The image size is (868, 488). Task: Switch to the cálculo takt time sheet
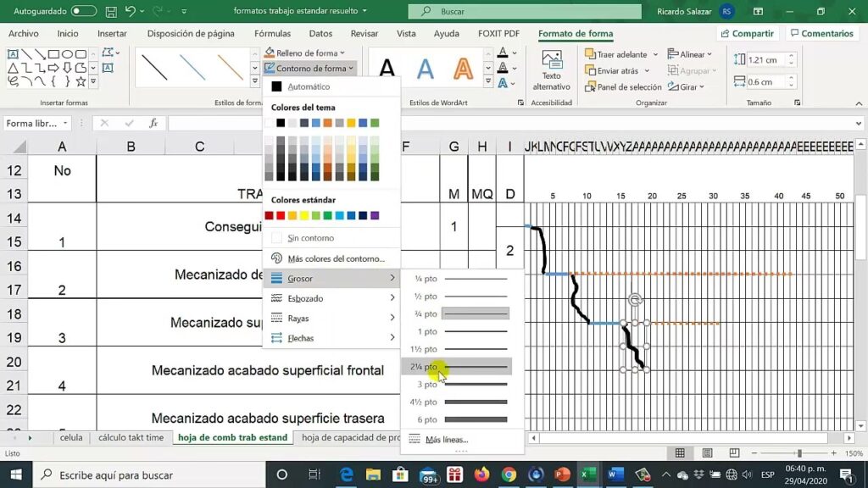pyautogui.click(x=131, y=438)
